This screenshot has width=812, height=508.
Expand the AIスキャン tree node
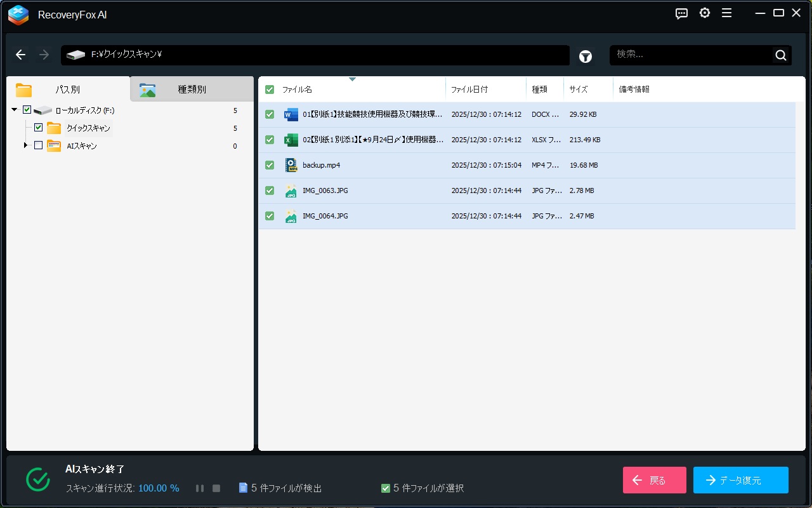[26, 145]
